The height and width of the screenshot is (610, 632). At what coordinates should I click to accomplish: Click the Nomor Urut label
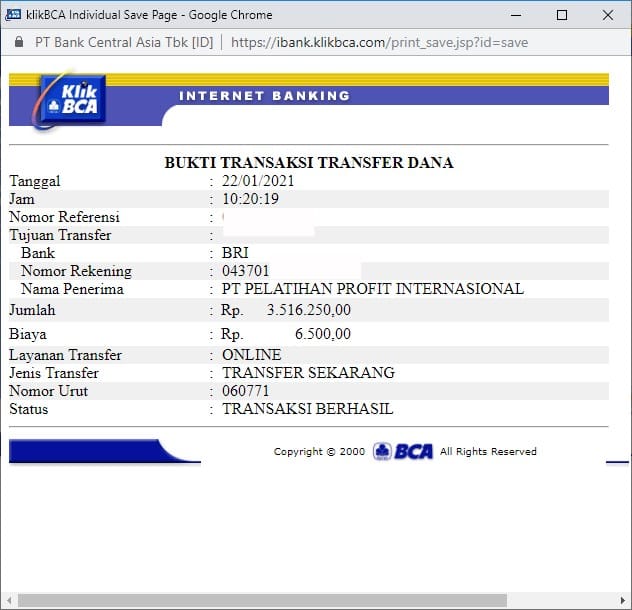(x=48, y=391)
